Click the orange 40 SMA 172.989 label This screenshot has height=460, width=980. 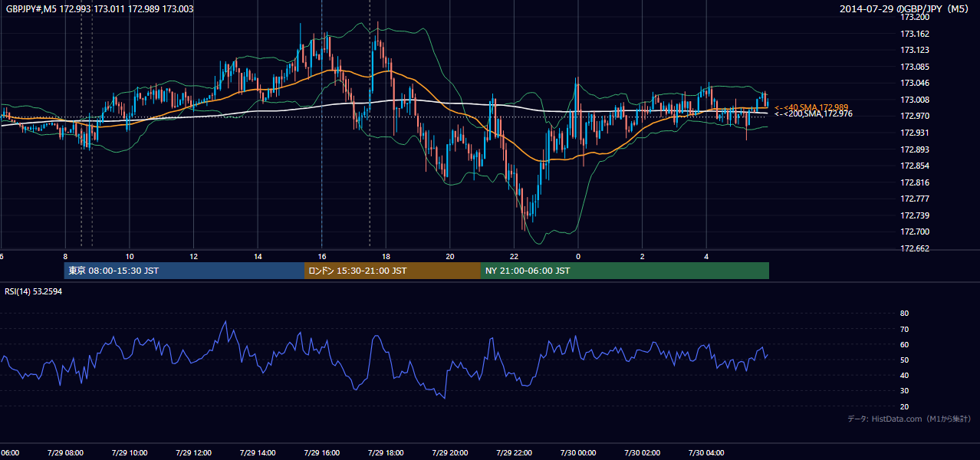point(811,107)
